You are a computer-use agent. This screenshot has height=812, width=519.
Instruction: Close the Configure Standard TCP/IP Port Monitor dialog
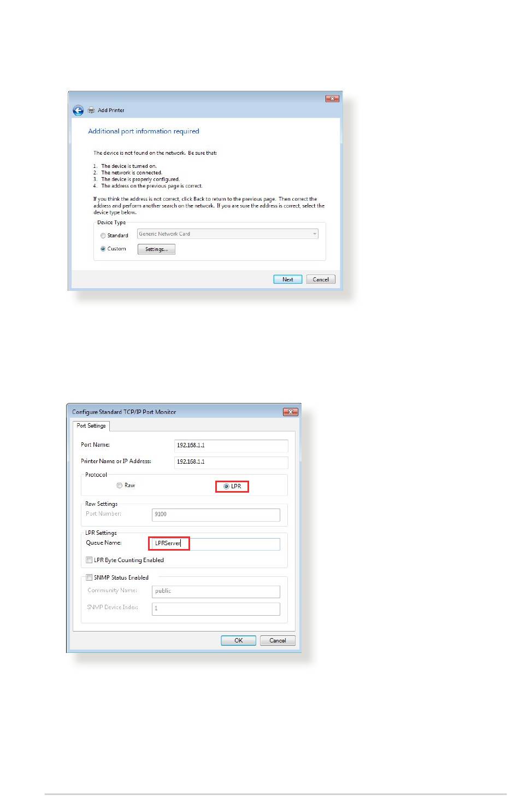(290, 412)
